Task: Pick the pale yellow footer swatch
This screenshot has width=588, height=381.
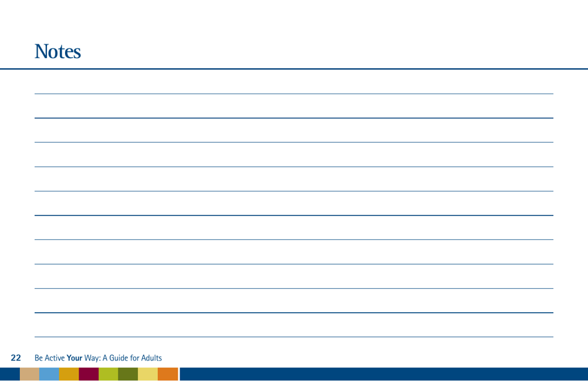Action: [x=148, y=374]
